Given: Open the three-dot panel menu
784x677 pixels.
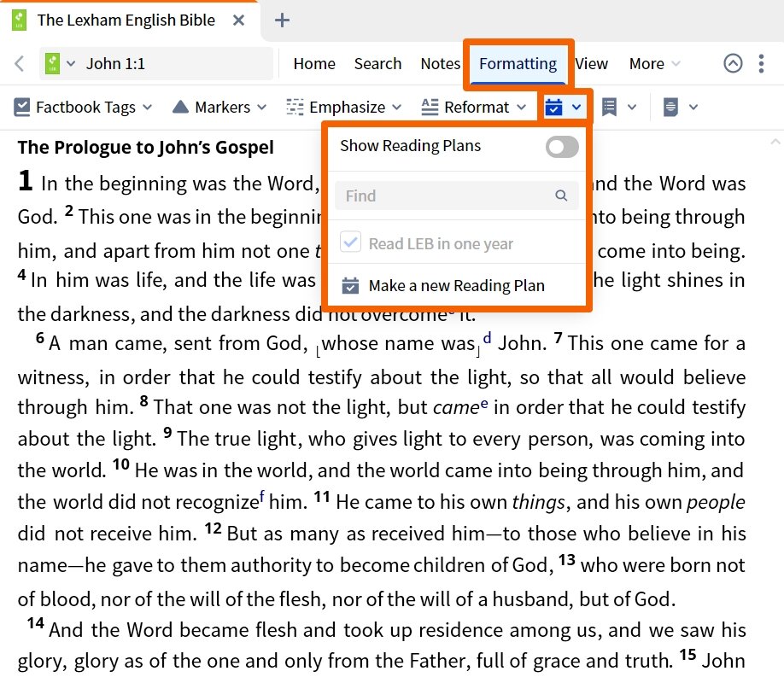Looking at the screenshot, I should 761,63.
